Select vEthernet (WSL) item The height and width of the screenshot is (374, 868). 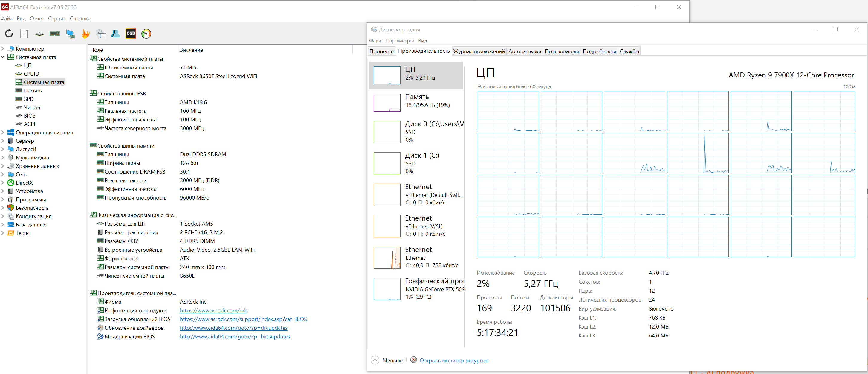(416, 226)
